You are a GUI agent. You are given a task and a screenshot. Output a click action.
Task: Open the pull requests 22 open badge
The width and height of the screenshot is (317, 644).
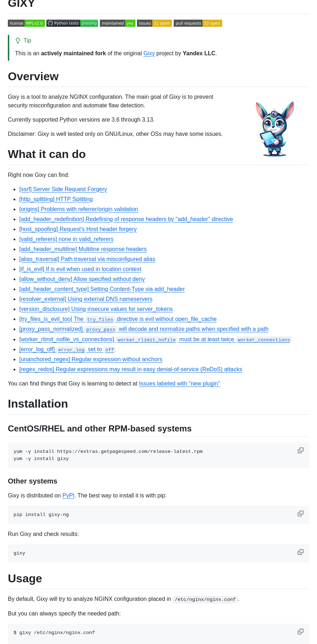click(198, 23)
